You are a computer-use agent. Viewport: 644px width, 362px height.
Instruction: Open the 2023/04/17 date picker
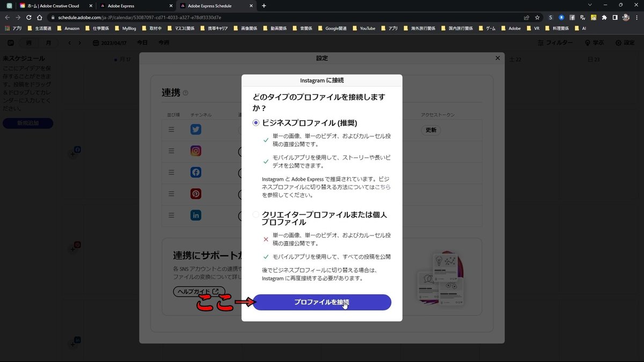(x=111, y=43)
